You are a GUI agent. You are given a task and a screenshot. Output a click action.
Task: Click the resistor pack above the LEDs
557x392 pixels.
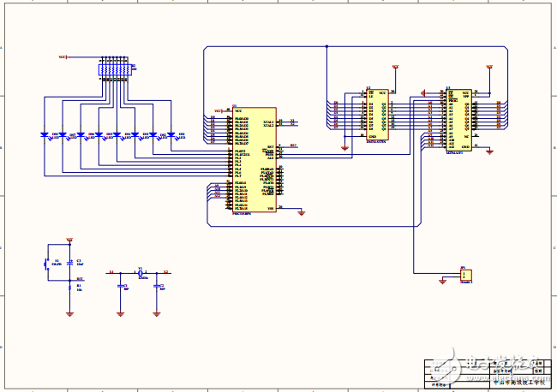click(114, 69)
